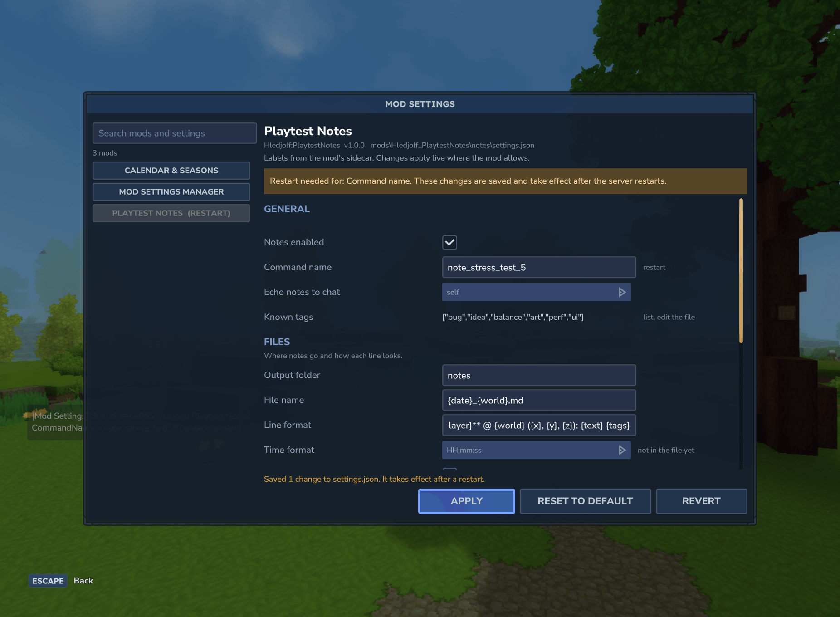
Task: Select Calendar & Seasons mod
Action: [171, 171]
